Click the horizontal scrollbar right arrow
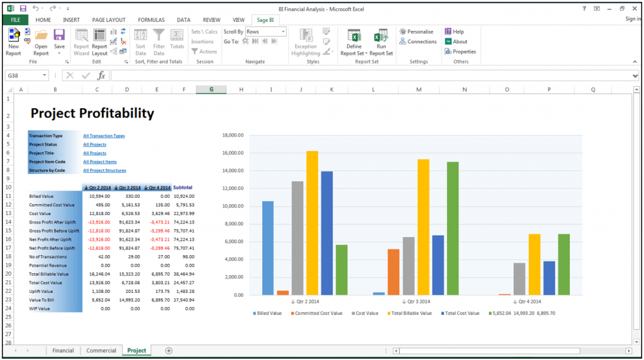 coord(628,351)
